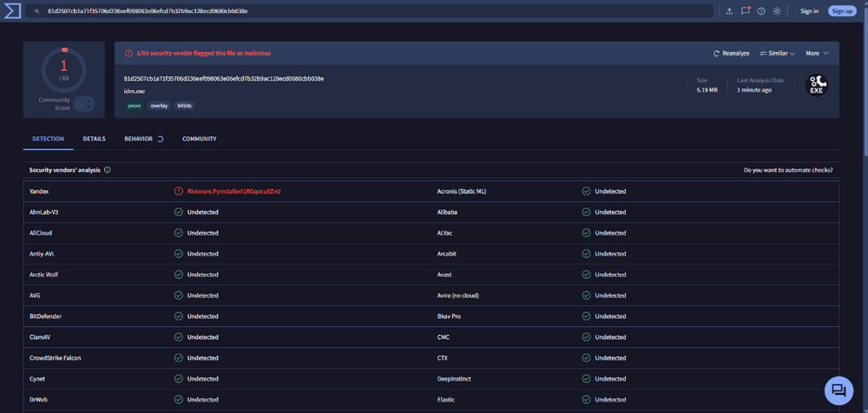Click the check icon in AhnLab-V3 row
The width and height of the screenshot is (868, 413).
[178, 212]
